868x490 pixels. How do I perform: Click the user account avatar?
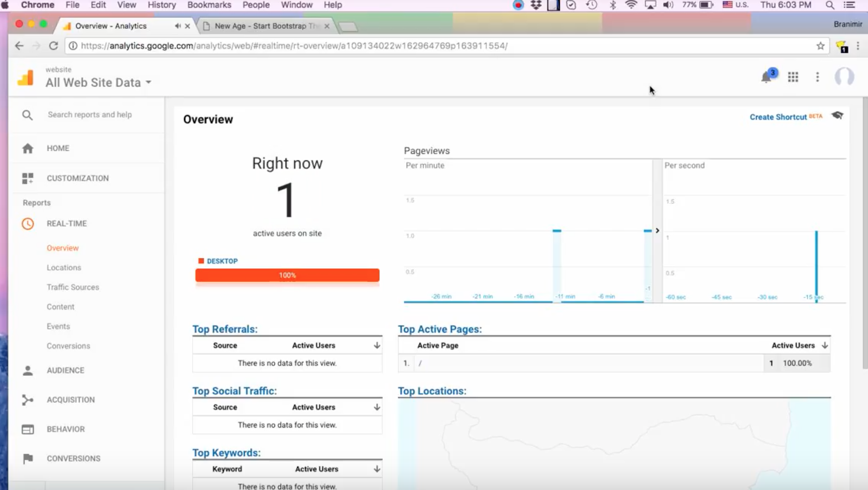click(844, 77)
